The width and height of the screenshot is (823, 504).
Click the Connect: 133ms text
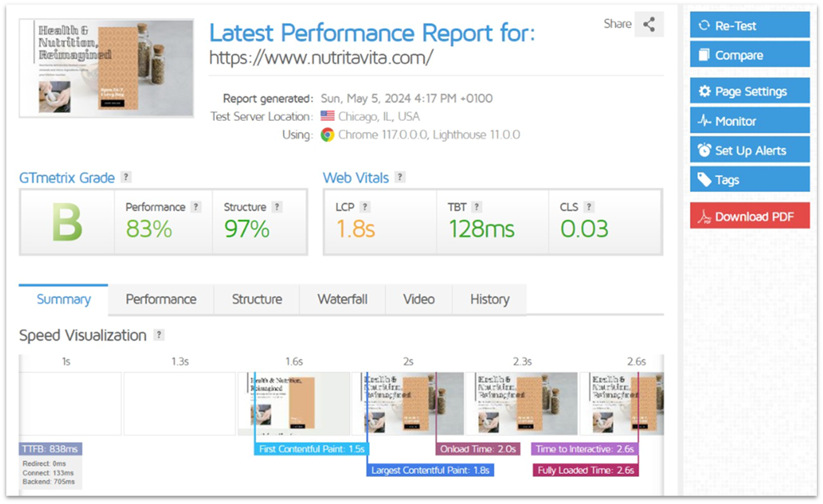pos(48,473)
